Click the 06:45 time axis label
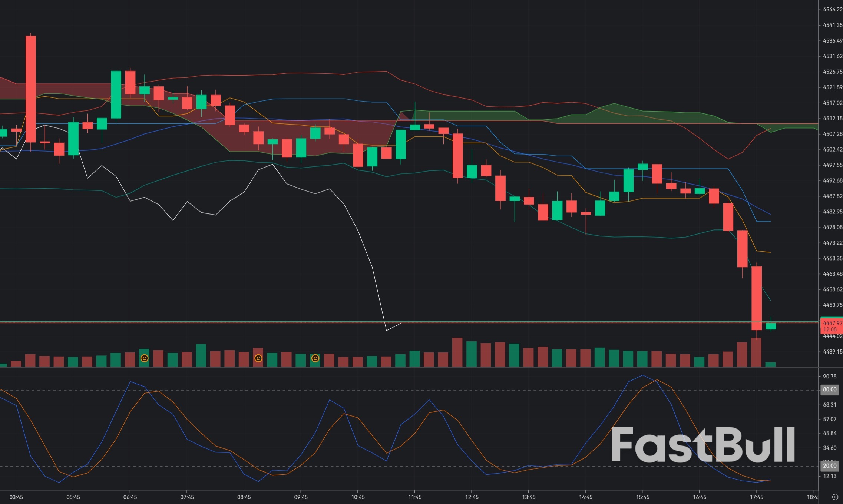Image resolution: width=843 pixels, height=504 pixels. click(x=130, y=497)
